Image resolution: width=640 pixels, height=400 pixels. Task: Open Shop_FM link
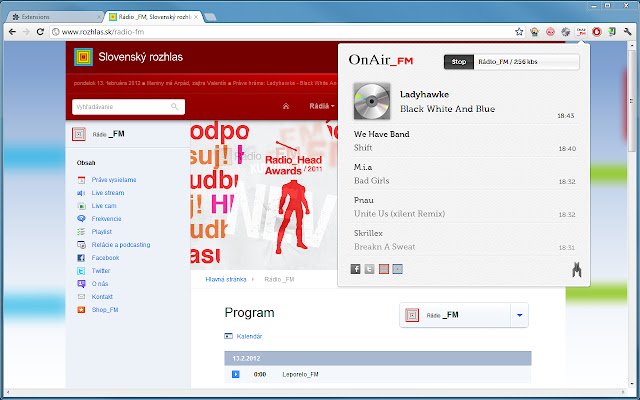click(x=105, y=310)
